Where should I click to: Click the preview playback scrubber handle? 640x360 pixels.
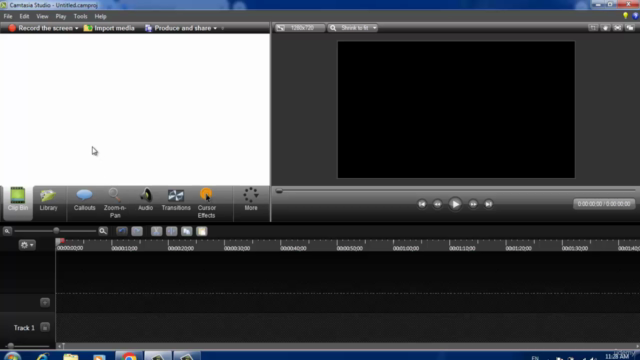point(279,191)
